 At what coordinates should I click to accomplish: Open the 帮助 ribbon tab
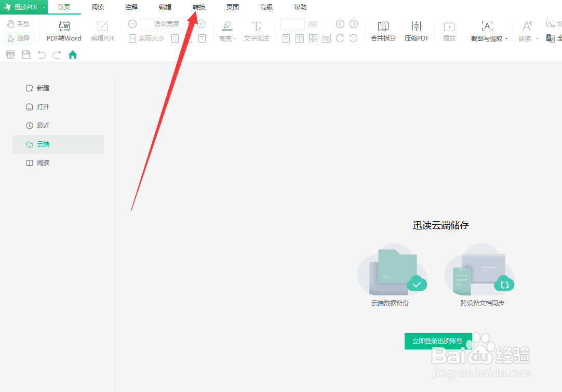tap(300, 7)
